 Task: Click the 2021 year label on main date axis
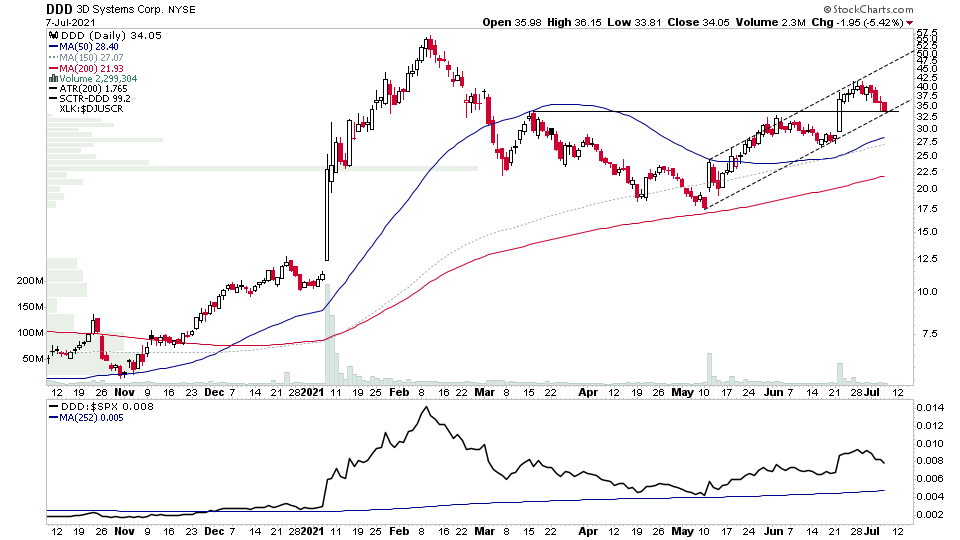[312, 392]
